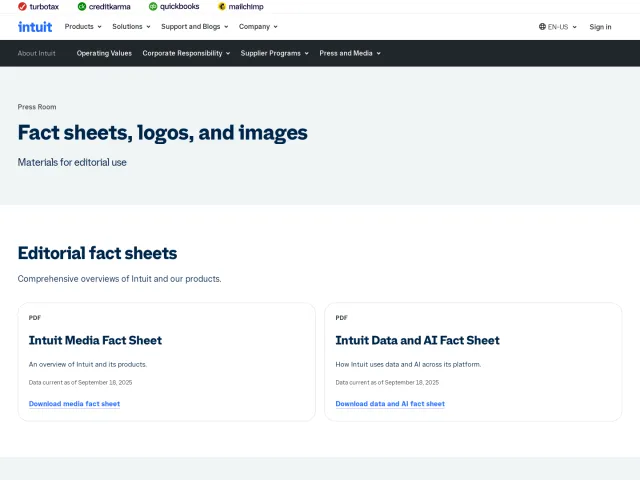Click the TurboTax checkmark logo icon
The width and height of the screenshot is (640, 480).
[22, 7]
